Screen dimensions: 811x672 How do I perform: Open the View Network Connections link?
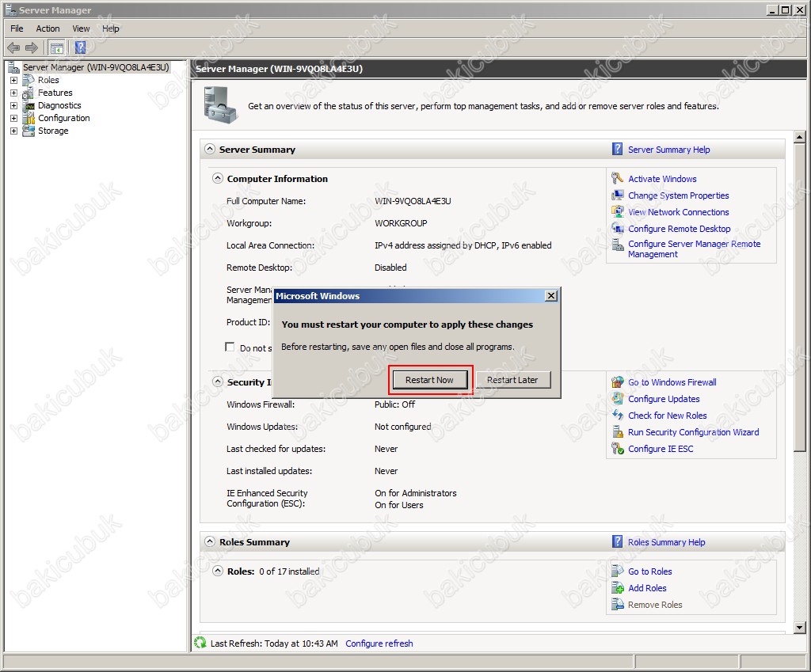coord(678,212)
